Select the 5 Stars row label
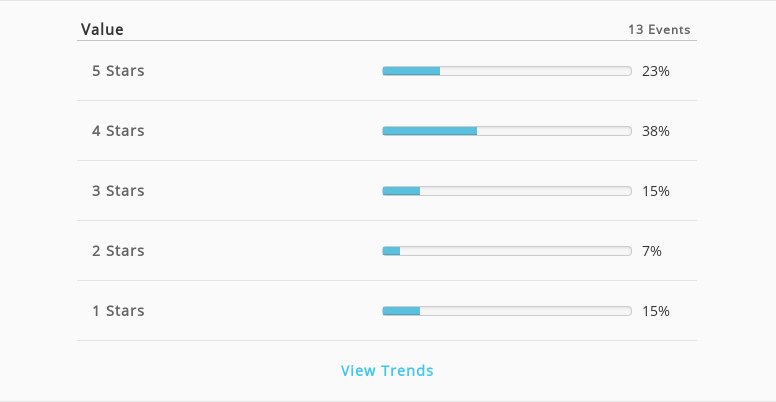Viewport: 776px width, 402px height. click(x=118, y=71)
